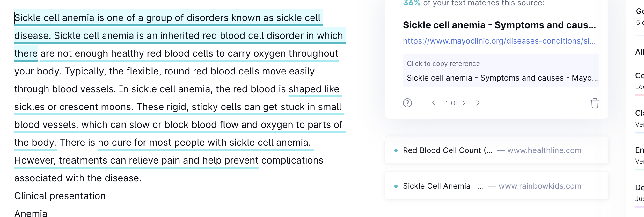
Task: Open the mayoclinic.org source URL
Action: [x=499, y=41]
